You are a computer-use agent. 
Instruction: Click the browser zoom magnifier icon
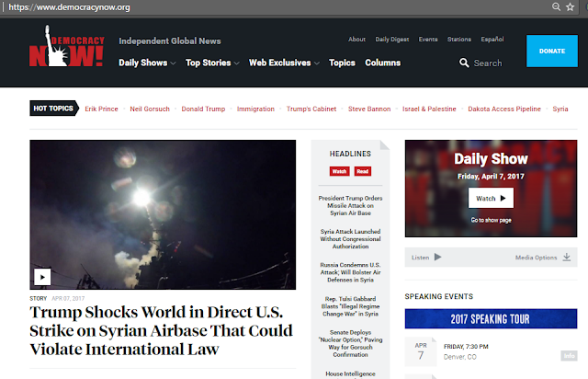[556, 6]
